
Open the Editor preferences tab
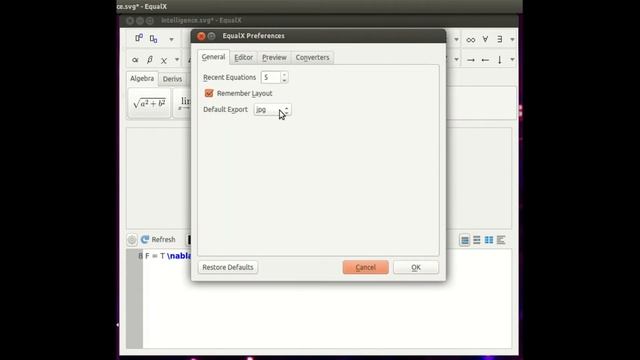click(244, 58)
